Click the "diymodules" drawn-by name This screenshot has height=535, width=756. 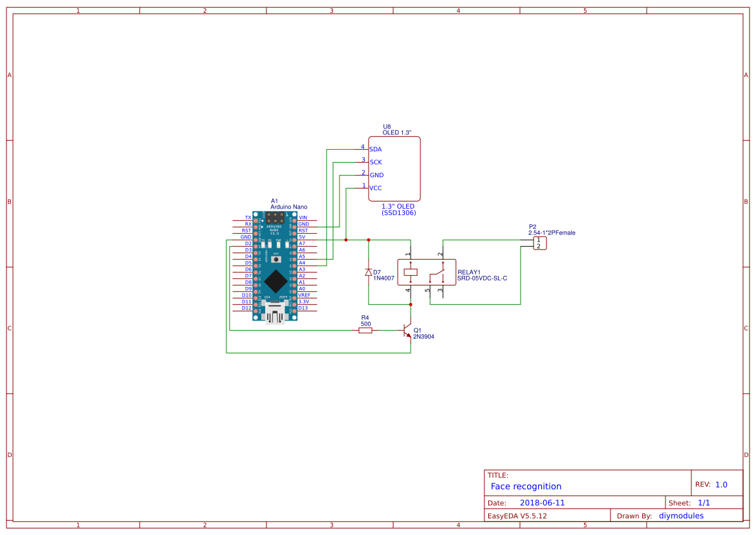[x=681, y=516]
